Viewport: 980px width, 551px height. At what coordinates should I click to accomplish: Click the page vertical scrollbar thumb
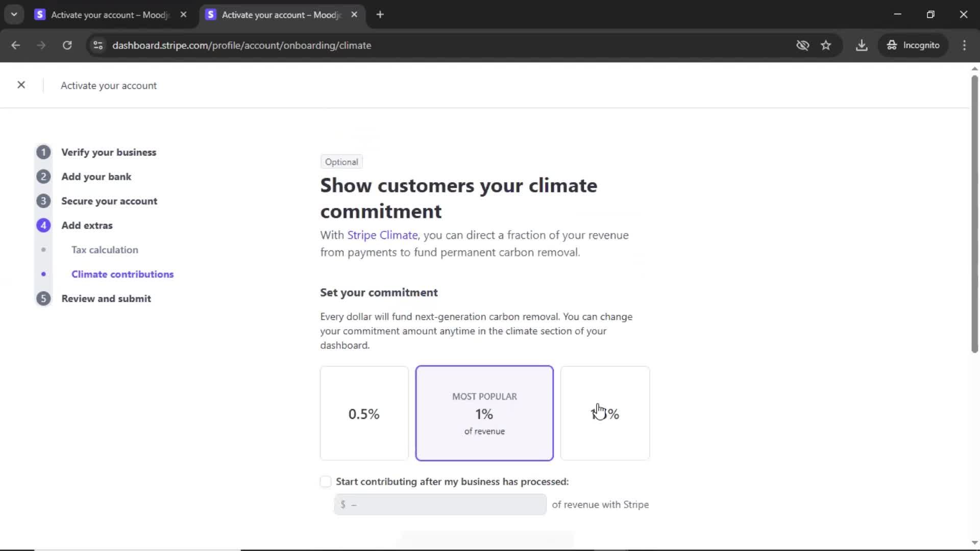(x=974, y=214)
